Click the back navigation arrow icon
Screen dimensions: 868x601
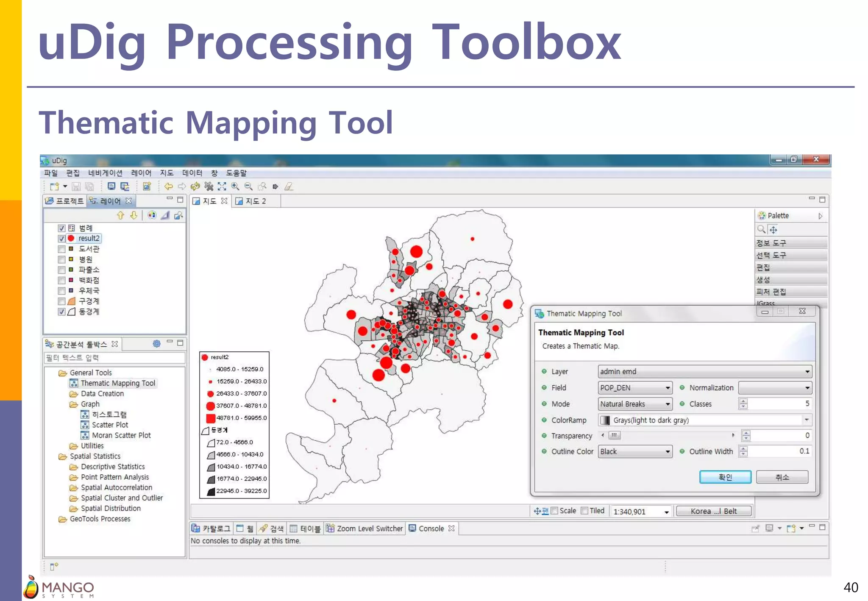click(169, 186)
